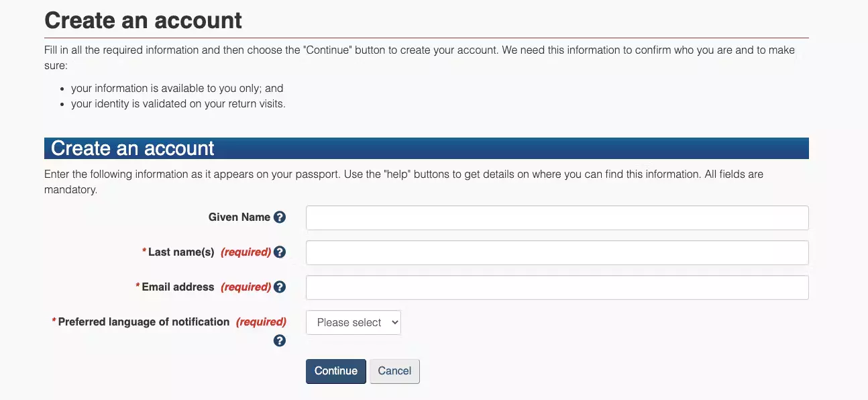This screenshot has width=868, height=400.
Task: Open the help icon under Preferred language
Action: (280, 341)
